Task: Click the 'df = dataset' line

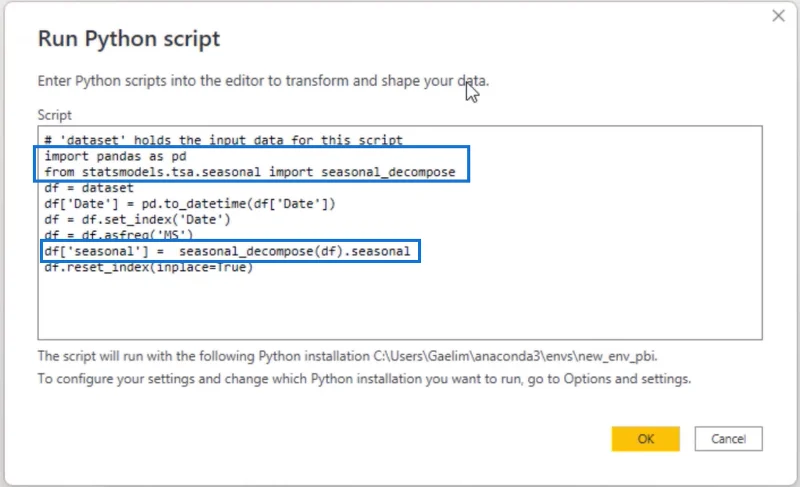Action: pos(89,188)
